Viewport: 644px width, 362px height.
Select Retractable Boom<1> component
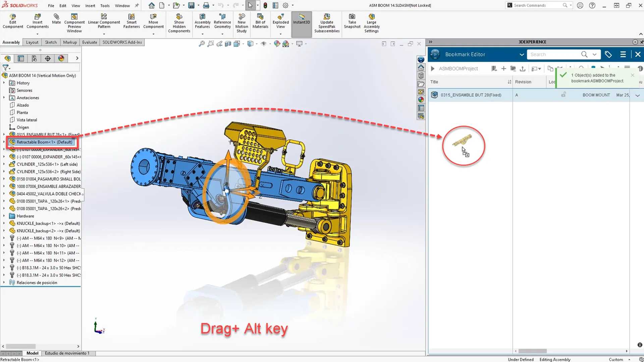pyautogui.click(x=44, y=142)
